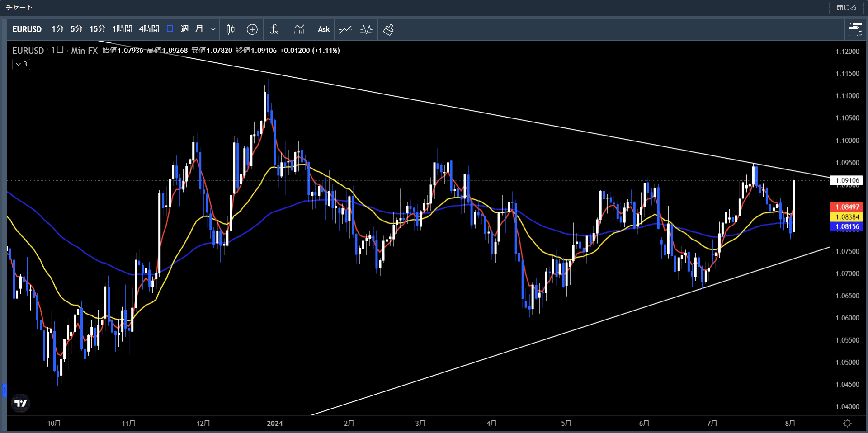Switch to the 1時間 timeframe
Image resolution: width=868 pixels, height=433 pixels.
pos(122,29)
